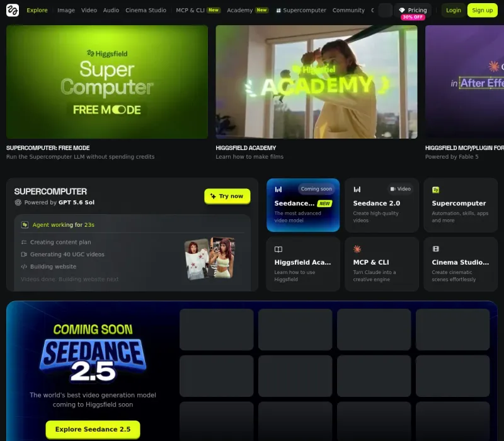Click the content plan list icon
The height and width of the screenshot is (441, 504).
(24, 242)
